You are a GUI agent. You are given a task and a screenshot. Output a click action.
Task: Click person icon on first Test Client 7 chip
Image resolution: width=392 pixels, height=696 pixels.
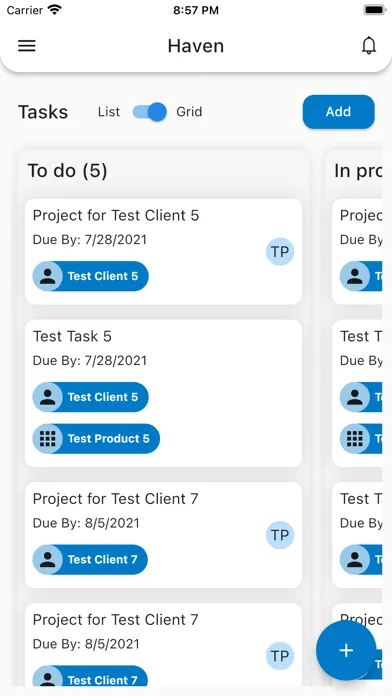48,559
